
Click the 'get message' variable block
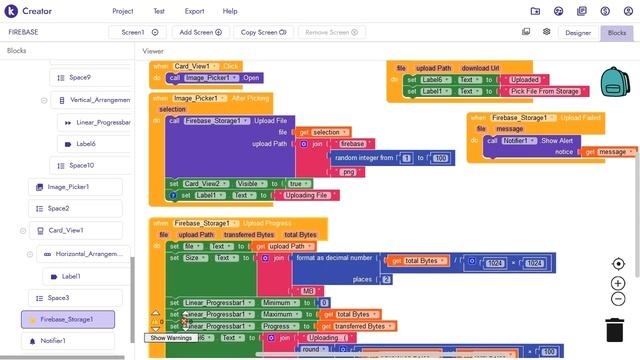(609, 152)
